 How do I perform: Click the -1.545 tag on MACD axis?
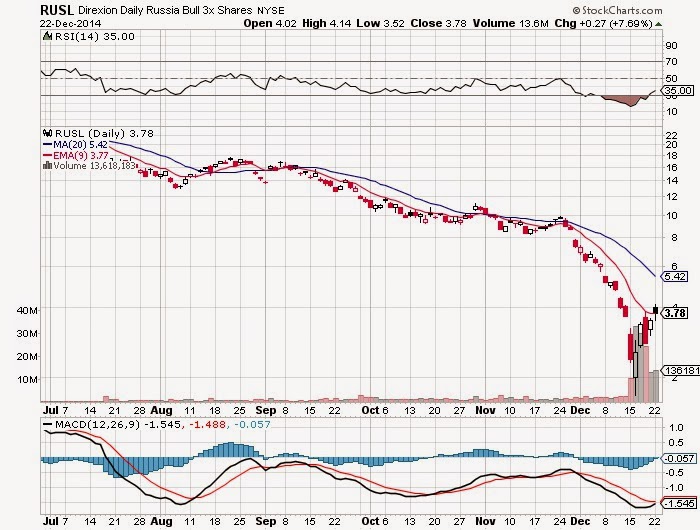coord(679,504)
